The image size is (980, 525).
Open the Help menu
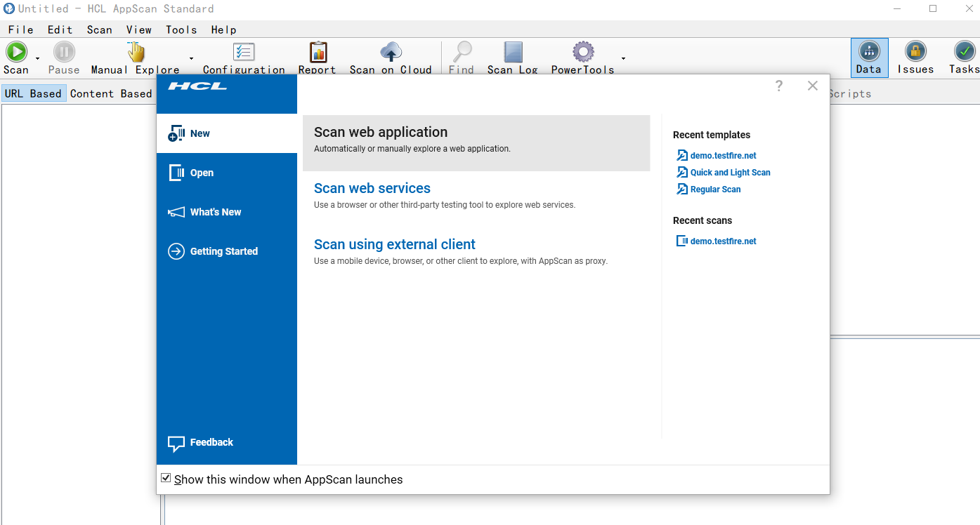click(x=224, y=29)
